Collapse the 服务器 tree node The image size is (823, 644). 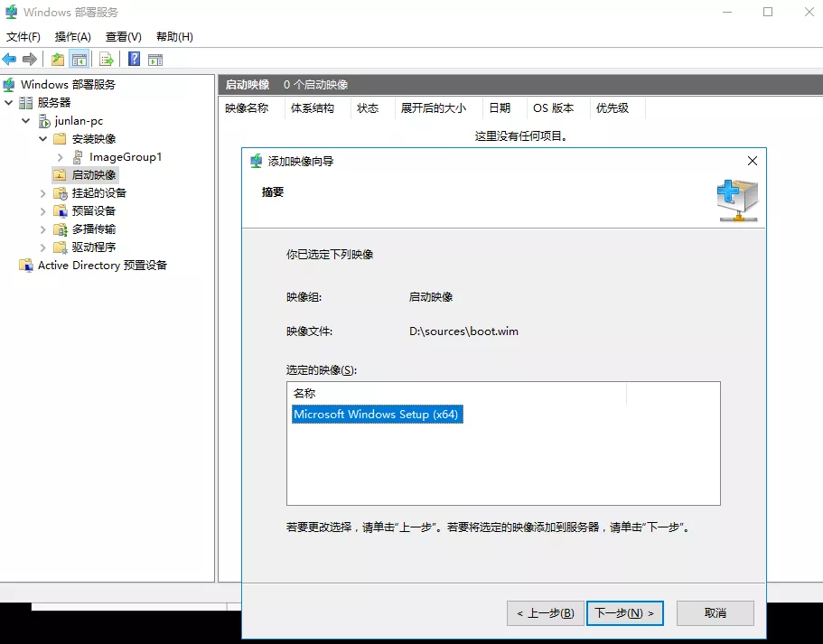point(9,103)
